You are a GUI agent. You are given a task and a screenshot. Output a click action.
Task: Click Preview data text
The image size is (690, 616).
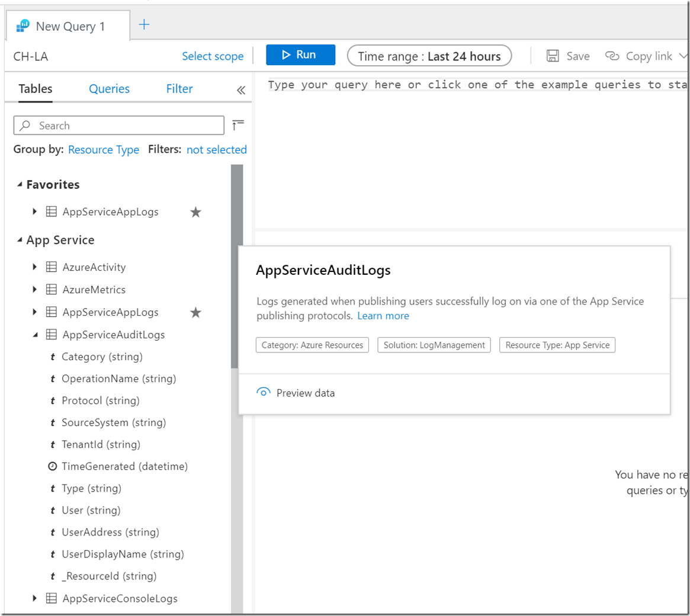306,393
